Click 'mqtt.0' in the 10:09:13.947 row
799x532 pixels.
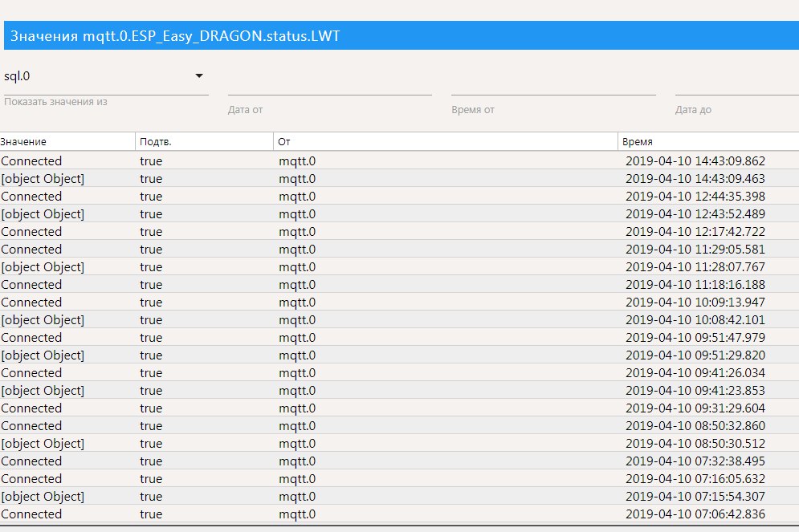pyautogui.click(x=297, y=302)
